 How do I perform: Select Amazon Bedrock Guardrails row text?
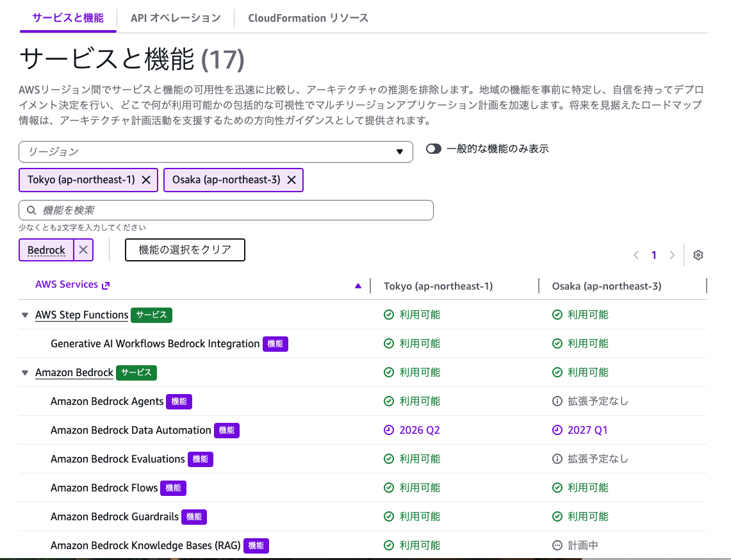click(x=114, y=517)
